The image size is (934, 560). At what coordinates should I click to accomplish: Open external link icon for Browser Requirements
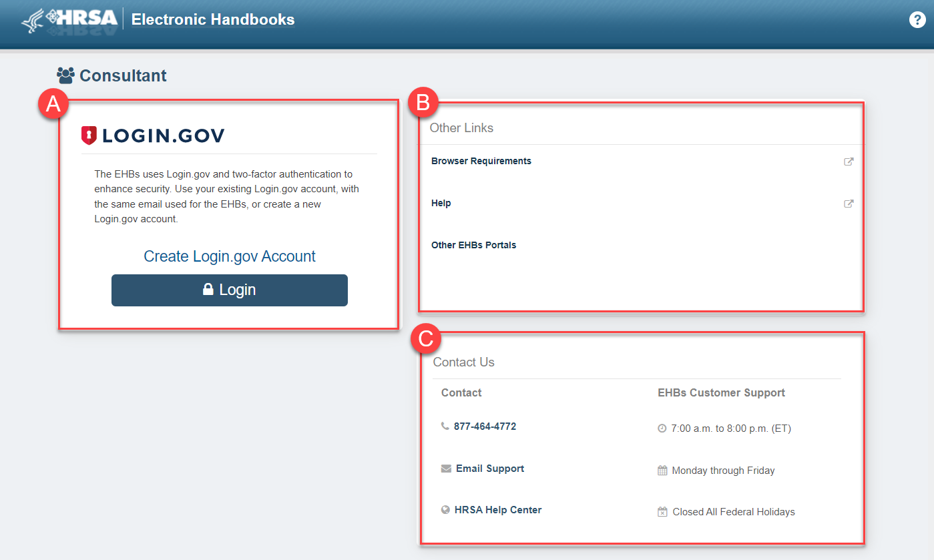pos(849,162)
